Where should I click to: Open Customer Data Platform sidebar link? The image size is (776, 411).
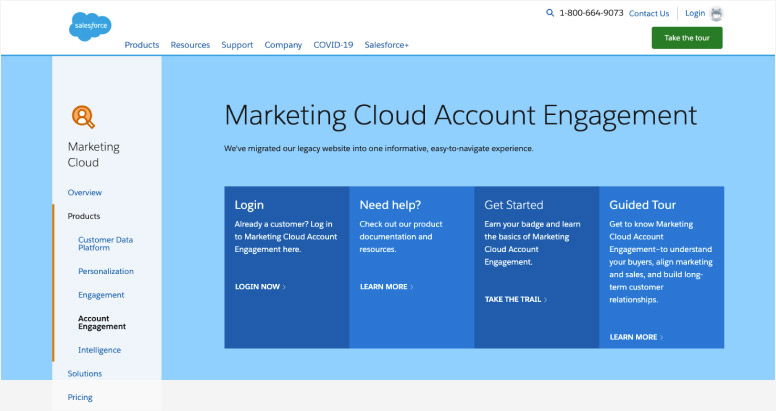[105, 244]
